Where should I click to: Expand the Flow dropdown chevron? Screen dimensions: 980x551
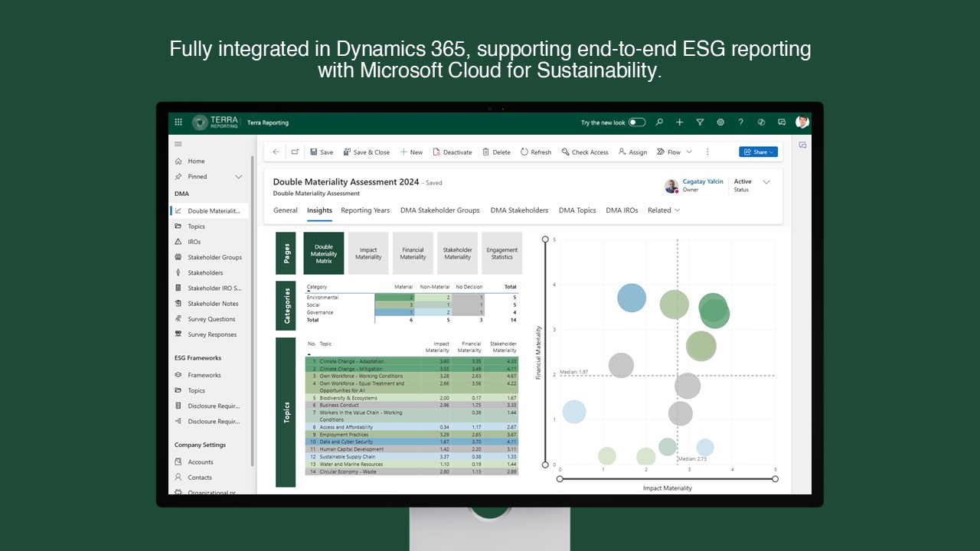(689, 152)
